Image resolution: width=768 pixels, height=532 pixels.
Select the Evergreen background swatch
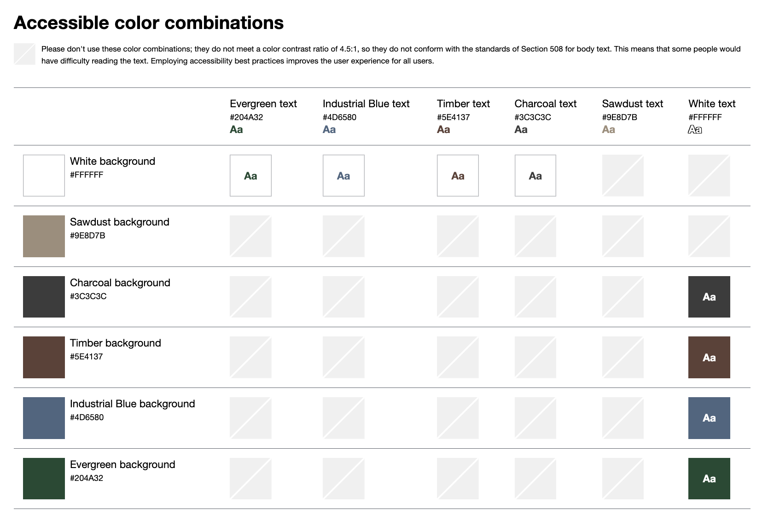(44, 479)
